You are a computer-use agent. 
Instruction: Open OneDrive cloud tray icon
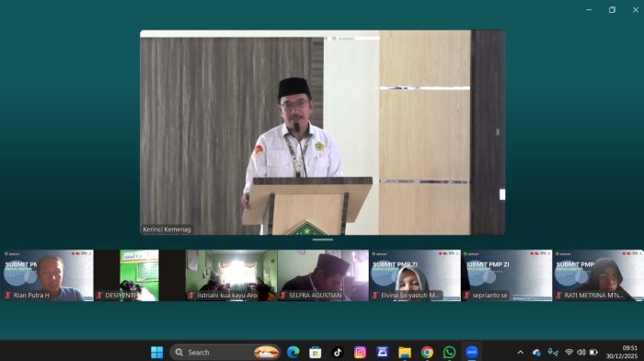coord(536,353)
